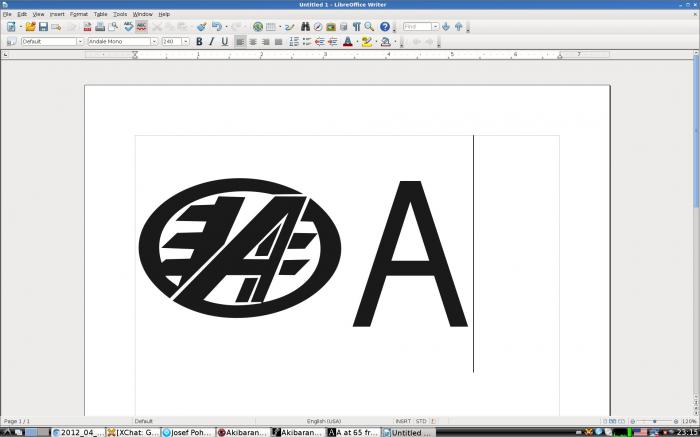Open the View menu
The height and width of the screenshot is (437, 700).
point(38,14)
